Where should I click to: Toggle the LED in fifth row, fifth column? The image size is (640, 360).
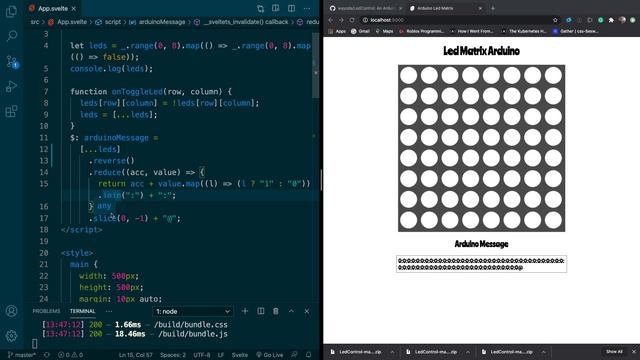(x=491, y=158)
